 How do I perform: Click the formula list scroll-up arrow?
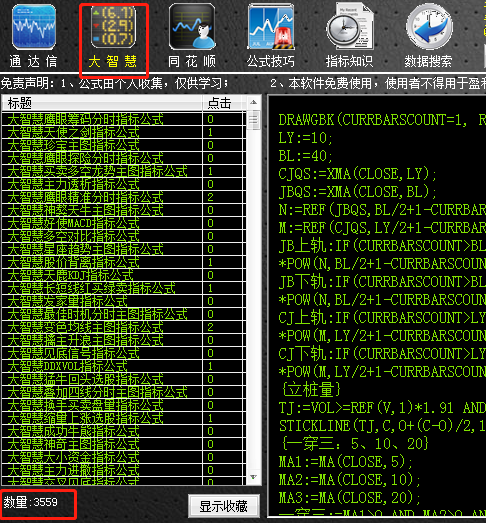254,102
